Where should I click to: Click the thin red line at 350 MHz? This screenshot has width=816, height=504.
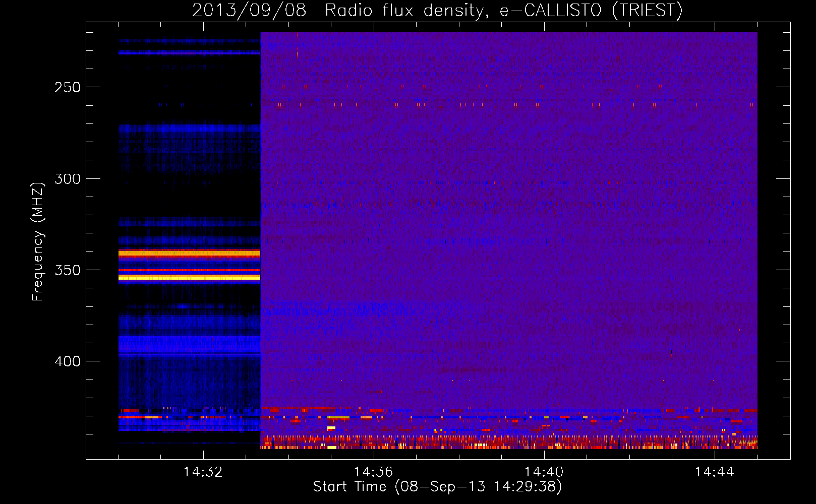tap(189, 270)
